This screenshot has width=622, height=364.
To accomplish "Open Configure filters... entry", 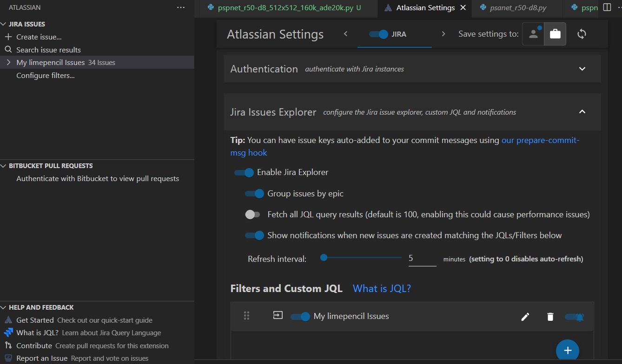I will tap(46, 75).
